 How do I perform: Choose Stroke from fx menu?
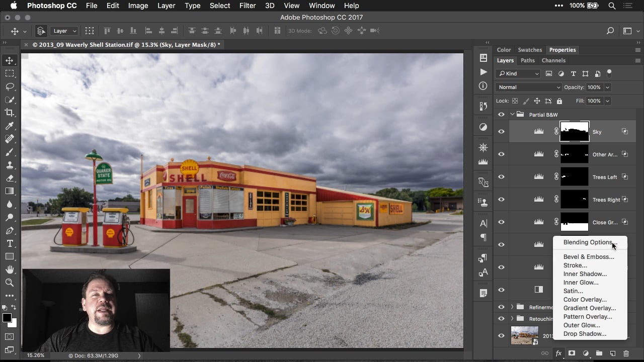point(590,265)
